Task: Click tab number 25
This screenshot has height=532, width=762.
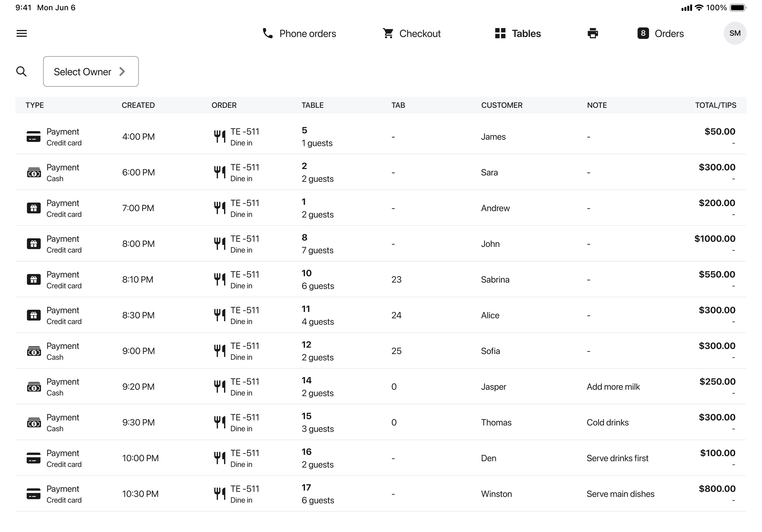Action: pos(396,351)
